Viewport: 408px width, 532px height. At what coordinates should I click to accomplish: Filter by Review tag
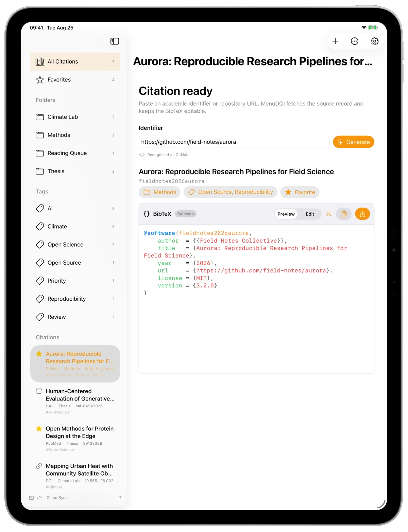(75, 317)
